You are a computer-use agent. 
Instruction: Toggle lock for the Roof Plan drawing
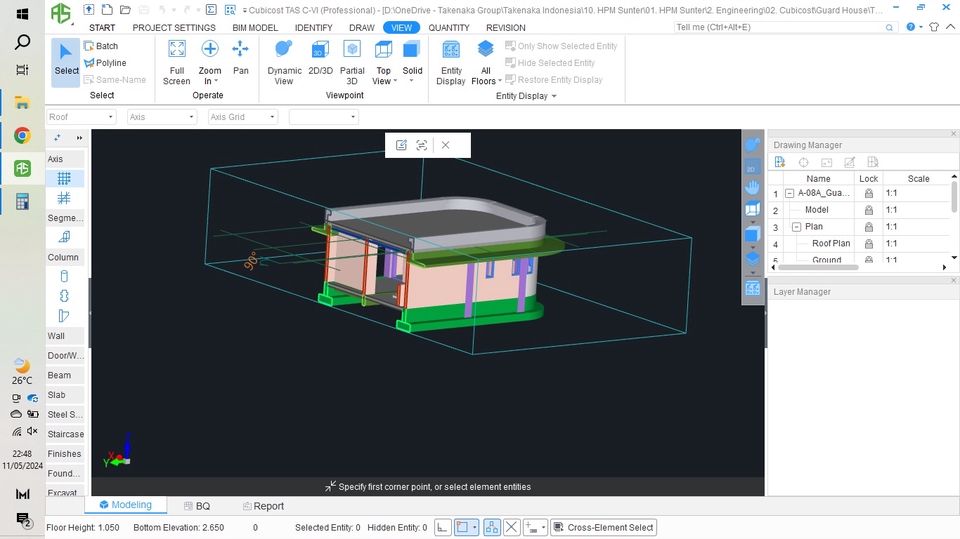[868, 244]
